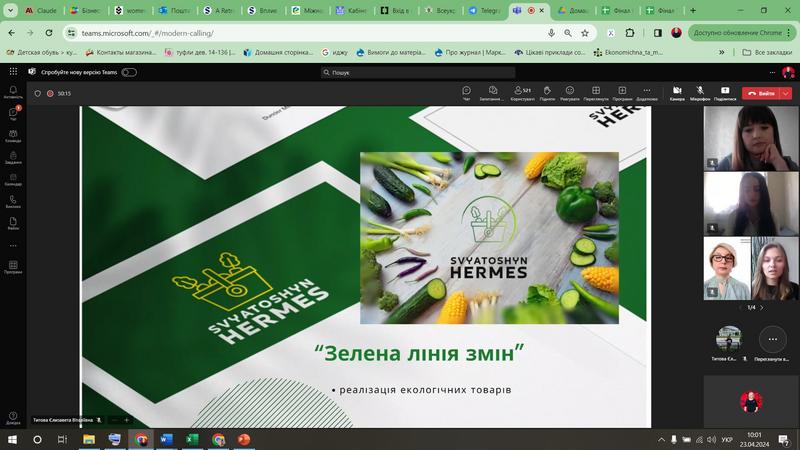
Task: Switch to the Claude browser tab
Action: (41, 10)
